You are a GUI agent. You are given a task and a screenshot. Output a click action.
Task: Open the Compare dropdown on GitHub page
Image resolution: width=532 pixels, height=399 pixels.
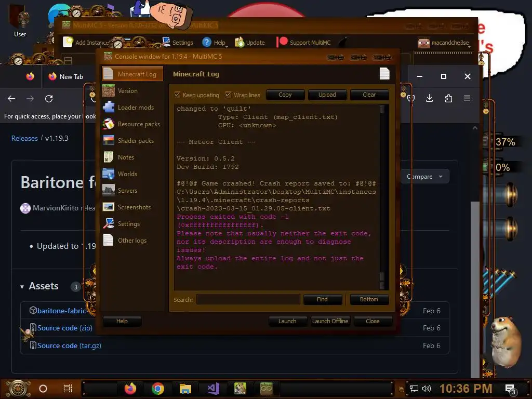tap(425, 177)
